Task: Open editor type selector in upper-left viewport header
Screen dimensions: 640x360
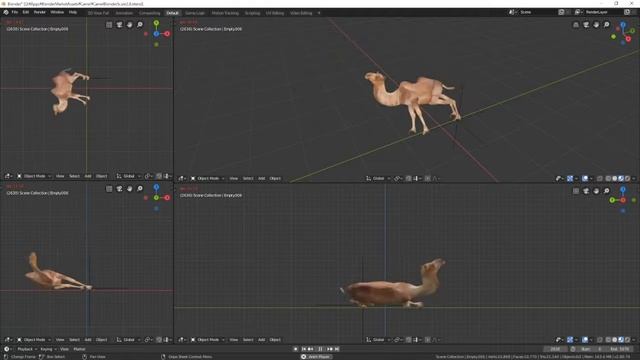Action: pyautogui.click(x=8, y=176)
